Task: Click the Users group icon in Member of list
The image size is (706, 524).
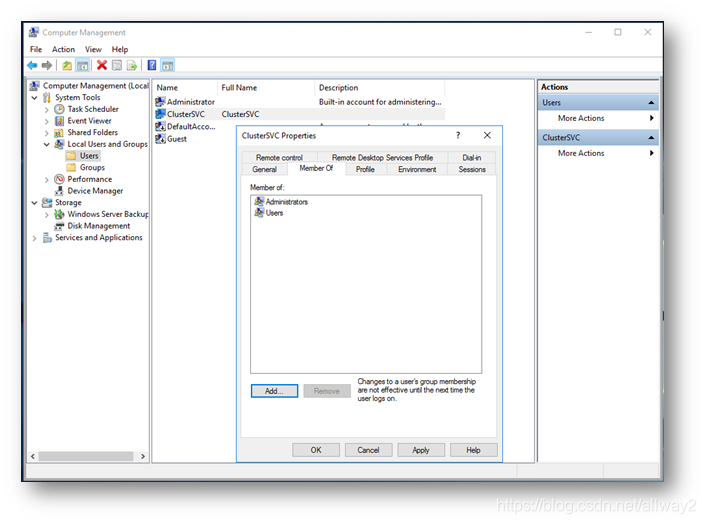Action: [x=259, y=212]
